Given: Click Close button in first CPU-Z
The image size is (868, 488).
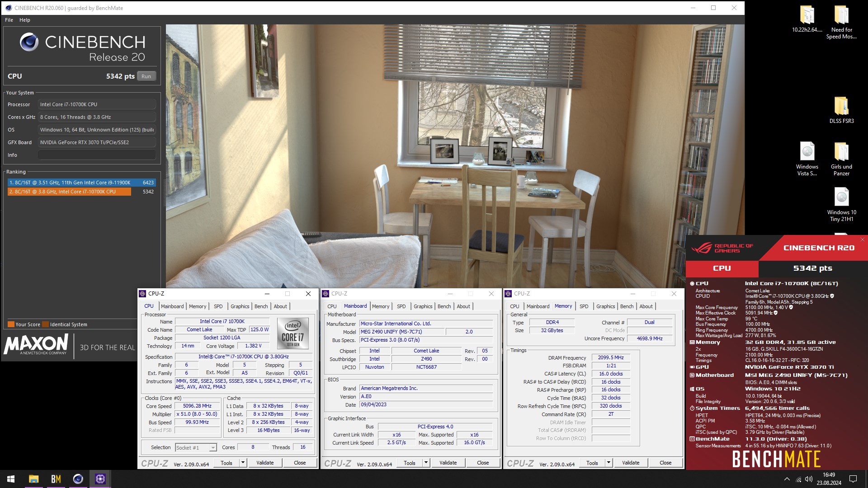Looking at the screenshot, I should coord(300,463).
